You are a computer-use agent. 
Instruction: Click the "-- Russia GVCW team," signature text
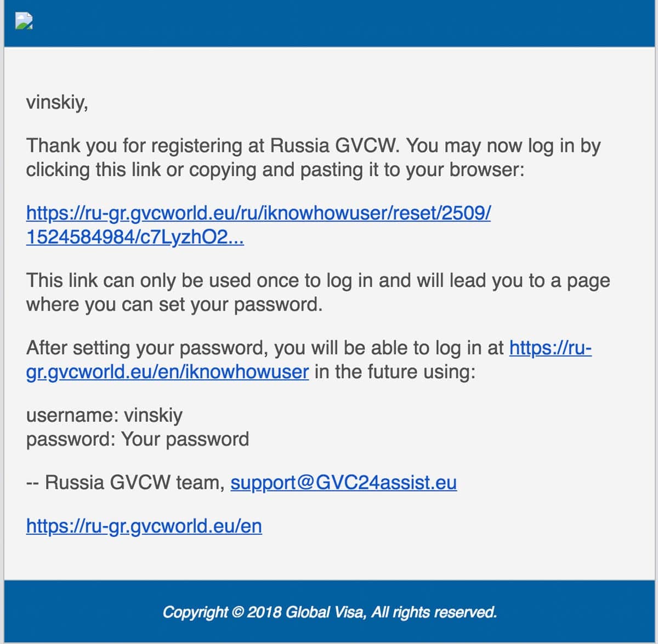pos(125,482)
